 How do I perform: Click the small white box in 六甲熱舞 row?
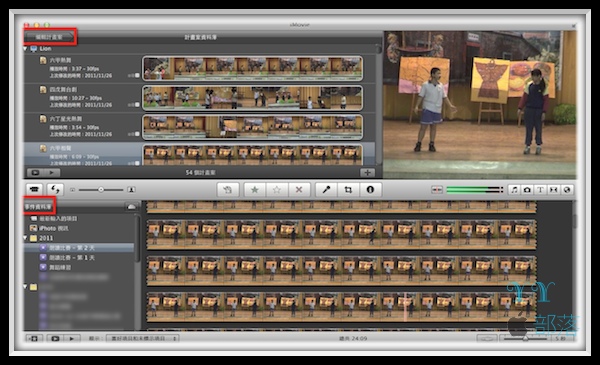137,76
